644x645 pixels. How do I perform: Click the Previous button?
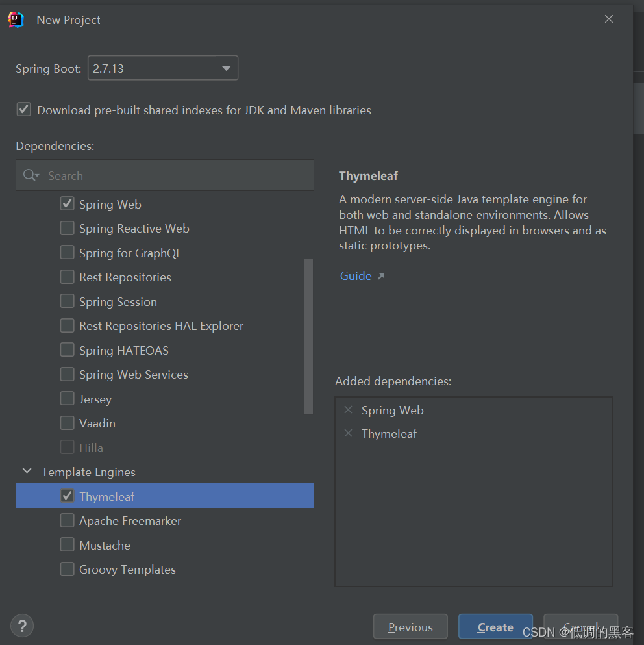[410, 627]
